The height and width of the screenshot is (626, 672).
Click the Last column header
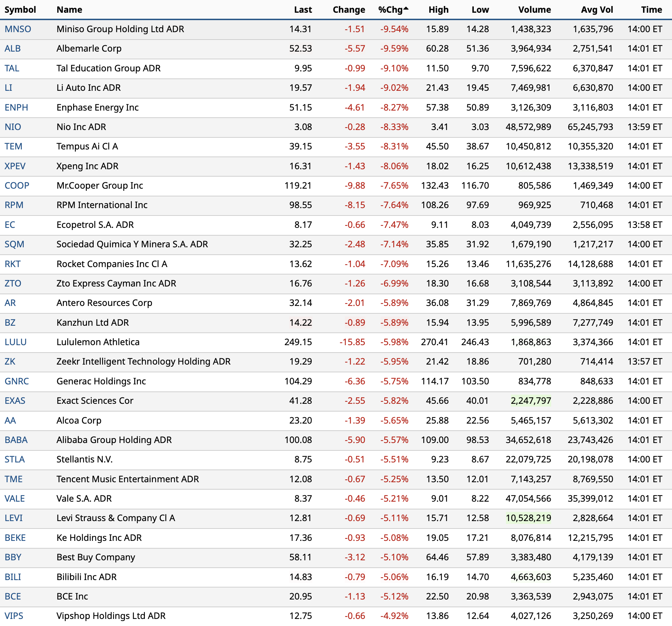point(303,10)
